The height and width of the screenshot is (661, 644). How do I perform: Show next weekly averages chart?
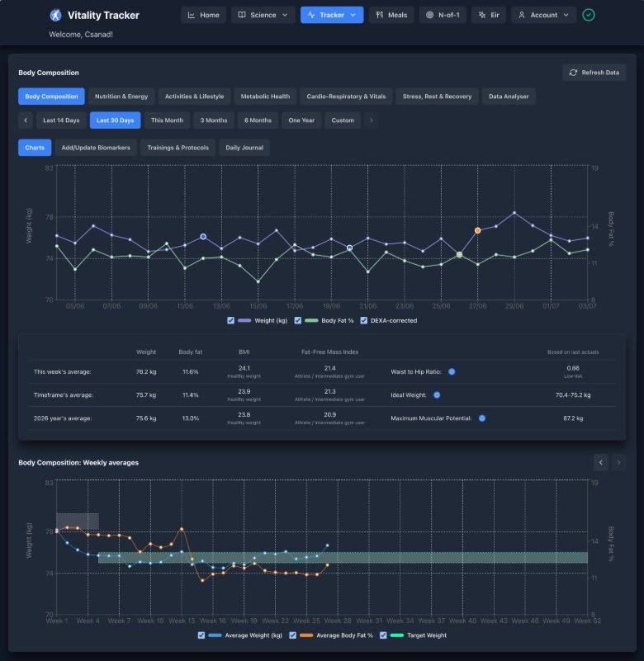point(618,462)
